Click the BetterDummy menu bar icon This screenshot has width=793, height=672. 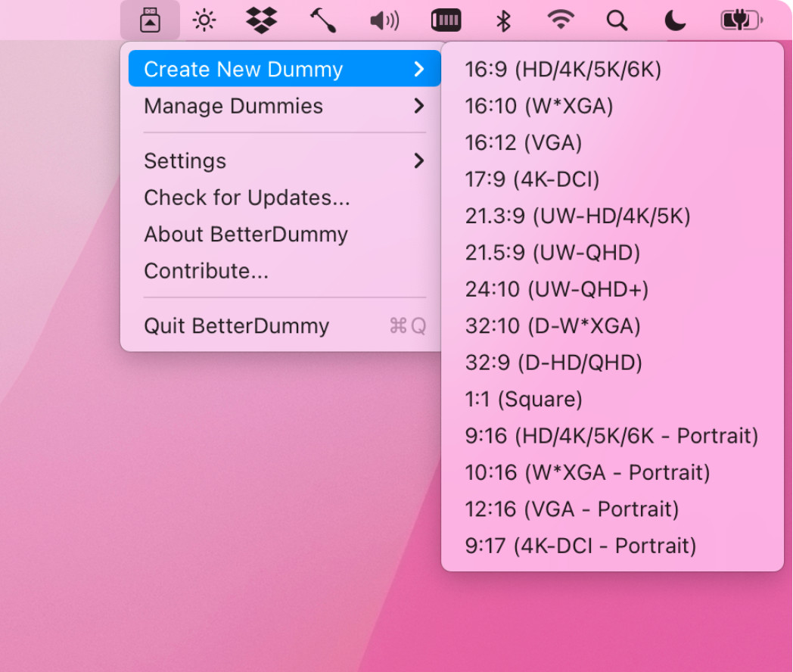(151, 20)
